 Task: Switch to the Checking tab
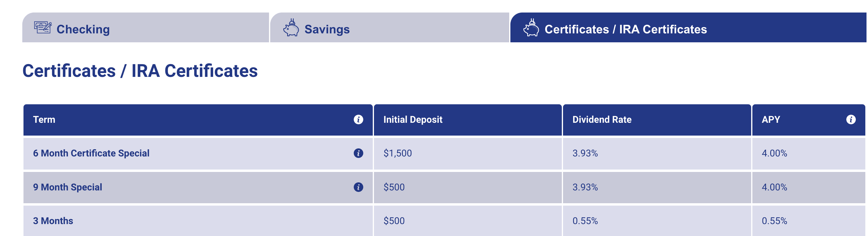click(x=146, y=27)
